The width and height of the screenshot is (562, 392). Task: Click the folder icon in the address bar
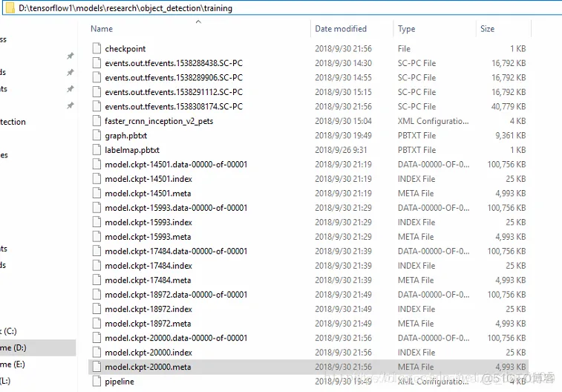tap(10, 8)
